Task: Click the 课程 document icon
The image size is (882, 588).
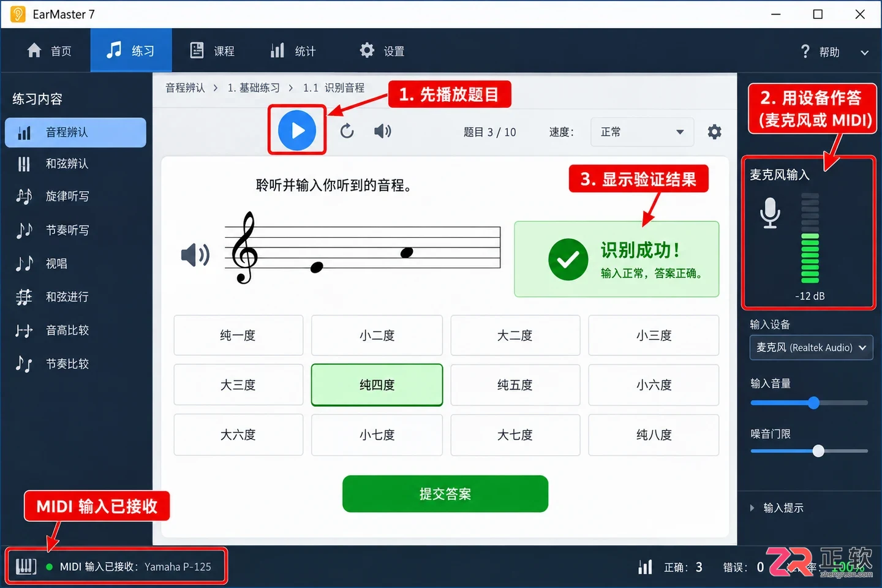Action: (x=197, y=50)
